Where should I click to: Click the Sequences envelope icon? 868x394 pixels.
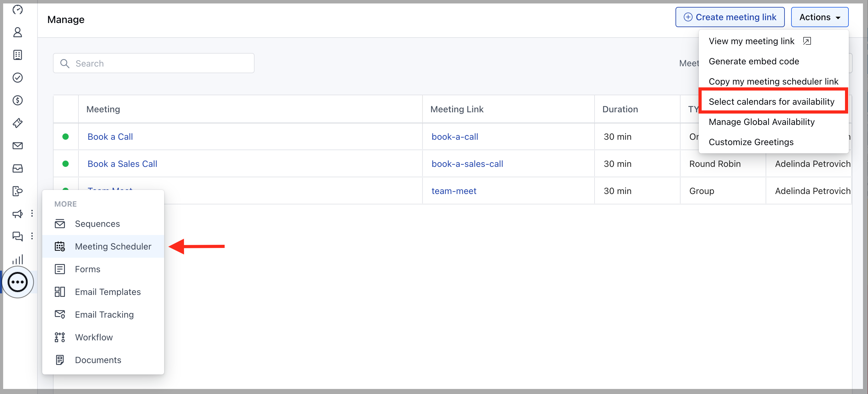60,224
